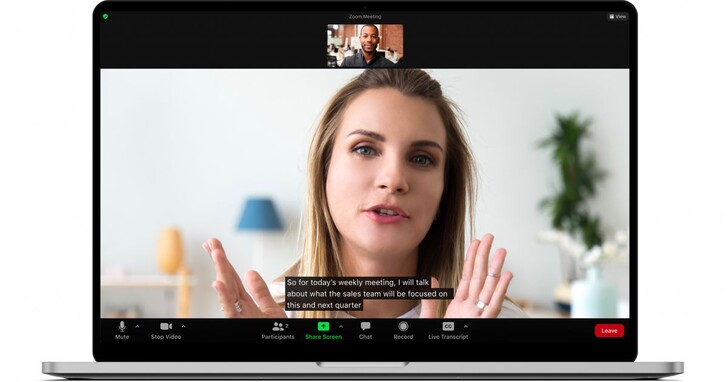Expand video options caret beside Stop Video
The width and height of the screenshot is (728, 382).
(x=183, y=327)
